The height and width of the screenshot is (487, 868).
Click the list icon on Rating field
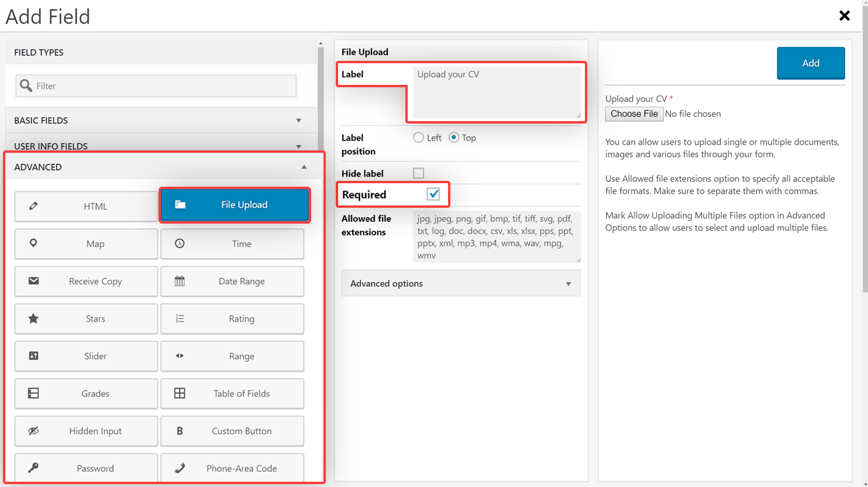(x=180, y=318)
